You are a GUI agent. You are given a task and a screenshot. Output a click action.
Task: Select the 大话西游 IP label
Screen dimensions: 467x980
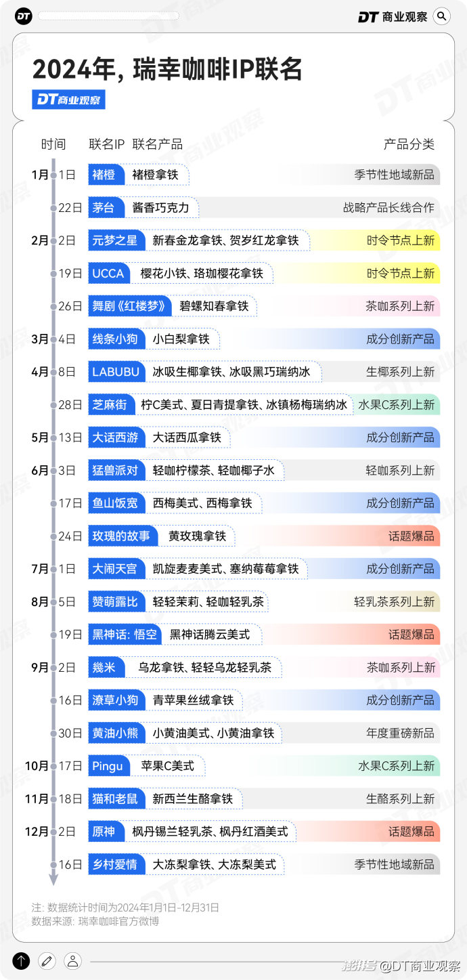pos(115,438)
